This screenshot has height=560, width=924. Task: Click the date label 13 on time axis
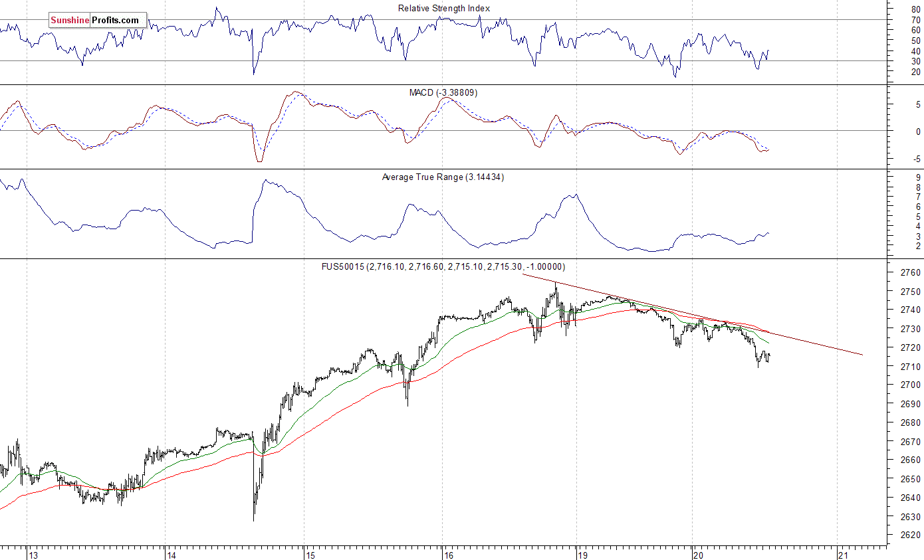tap(35, 555)
